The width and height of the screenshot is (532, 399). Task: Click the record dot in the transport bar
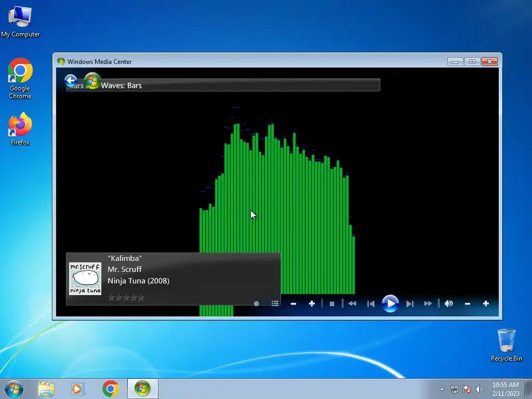257,303
